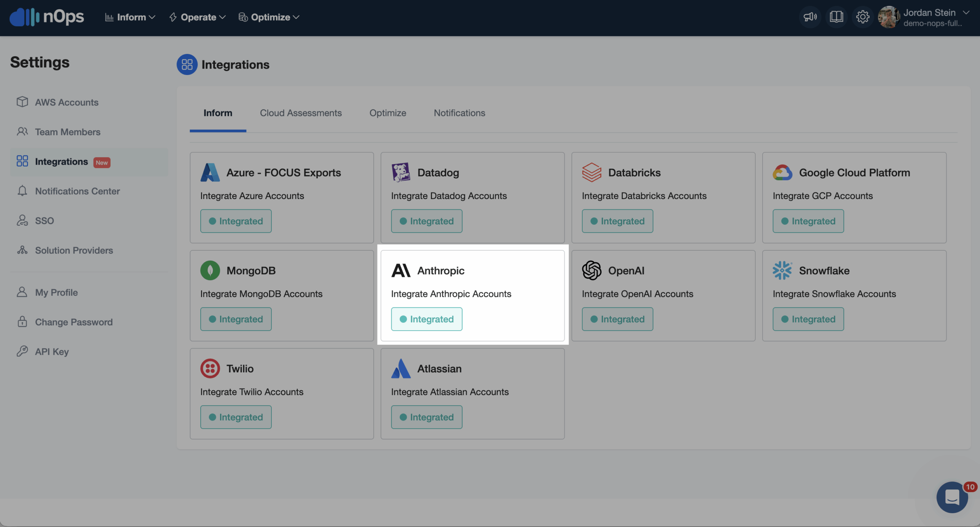
Task: Click the Snowflake logo icon
Action: tap(782, 270)
